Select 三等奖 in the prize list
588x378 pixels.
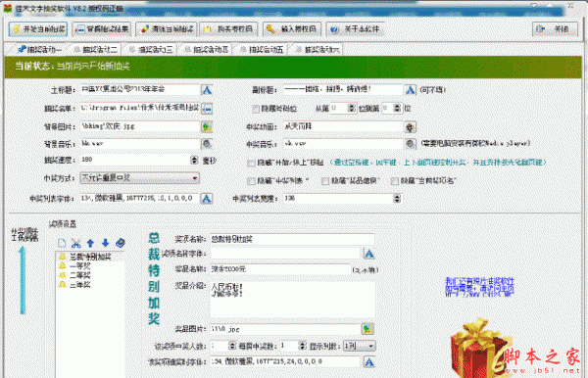80,285
